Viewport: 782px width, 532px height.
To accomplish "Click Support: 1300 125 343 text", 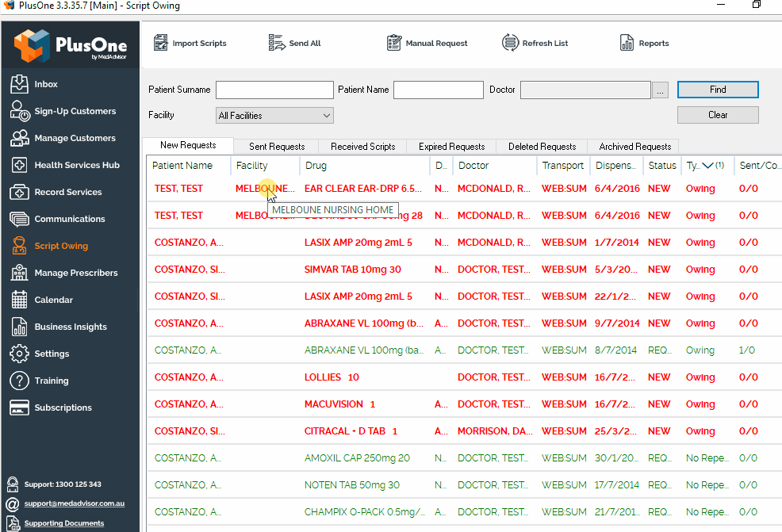I will pos(63,484).
